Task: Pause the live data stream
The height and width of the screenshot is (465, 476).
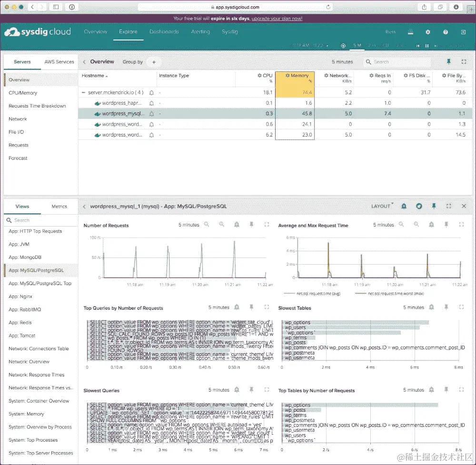Action: tap(427, 46)
